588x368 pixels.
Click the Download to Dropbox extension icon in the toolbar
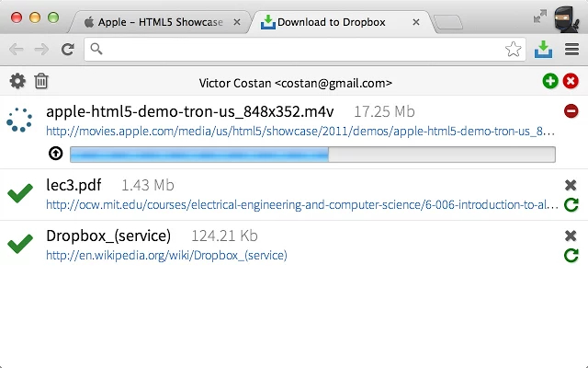coord(543,49)
